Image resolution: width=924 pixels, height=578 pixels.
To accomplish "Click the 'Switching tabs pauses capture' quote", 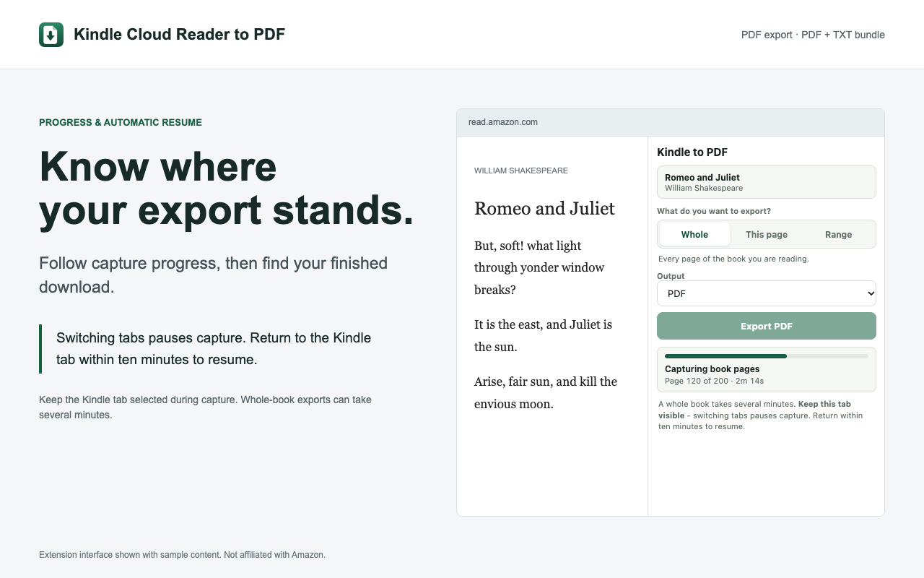I will pos(214,348).
